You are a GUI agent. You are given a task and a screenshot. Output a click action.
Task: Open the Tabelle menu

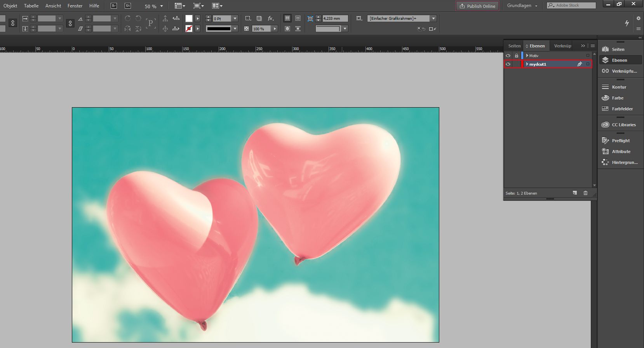pyautogui.click(x=31, y=6)
